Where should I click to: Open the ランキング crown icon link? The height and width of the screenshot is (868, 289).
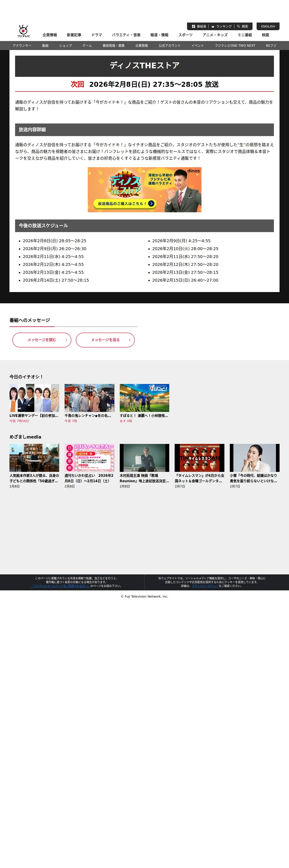pos(221,26)
